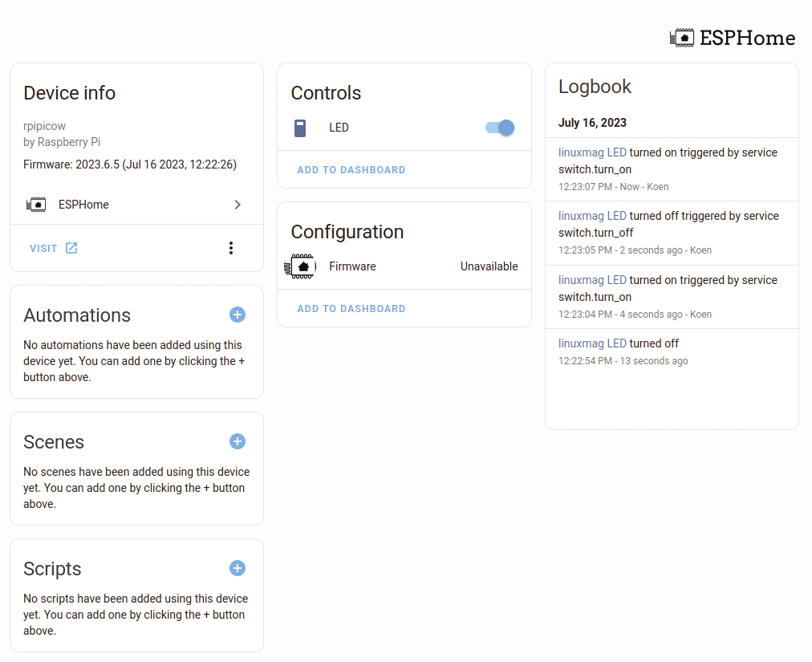The height and width of the screenshot is (662, 812).
Task: Open linuxmag LED link in 12:22:54 PM entry
Action: (x=592, y=343)
